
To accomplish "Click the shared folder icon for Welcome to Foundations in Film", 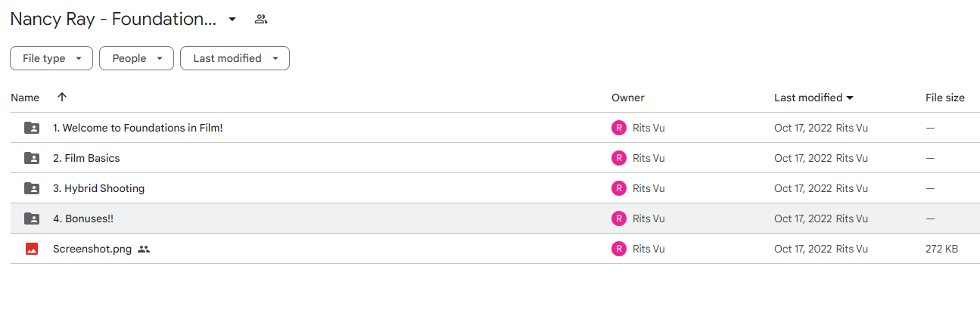I will pos(32,128).
